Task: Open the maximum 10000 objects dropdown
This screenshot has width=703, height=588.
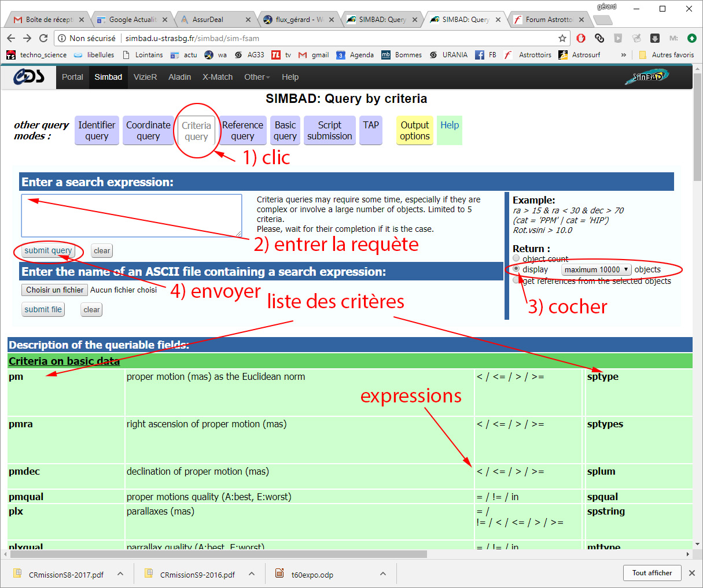Action: (x=596, y=269)
